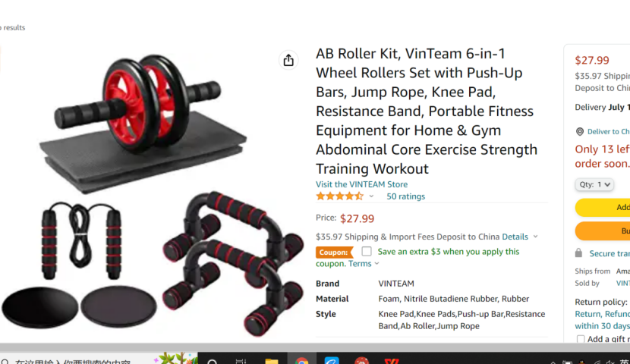Expand the coupon Terms chevron

[377, 264]
